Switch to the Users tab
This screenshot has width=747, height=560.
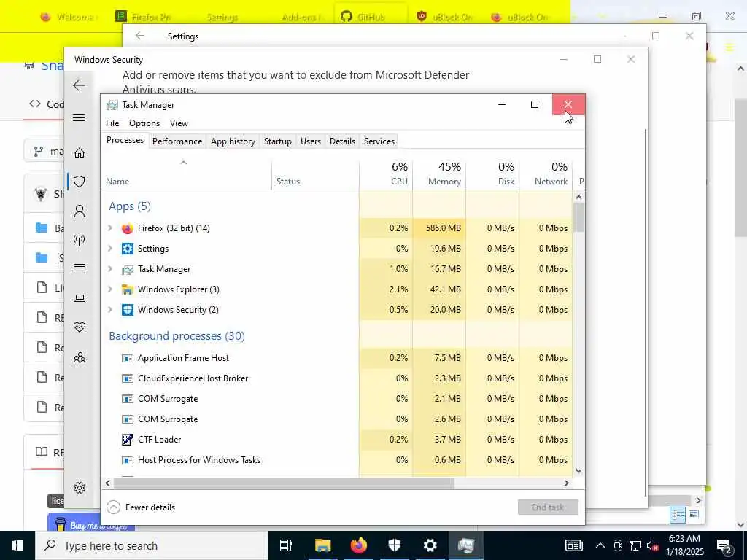point(311,141)
